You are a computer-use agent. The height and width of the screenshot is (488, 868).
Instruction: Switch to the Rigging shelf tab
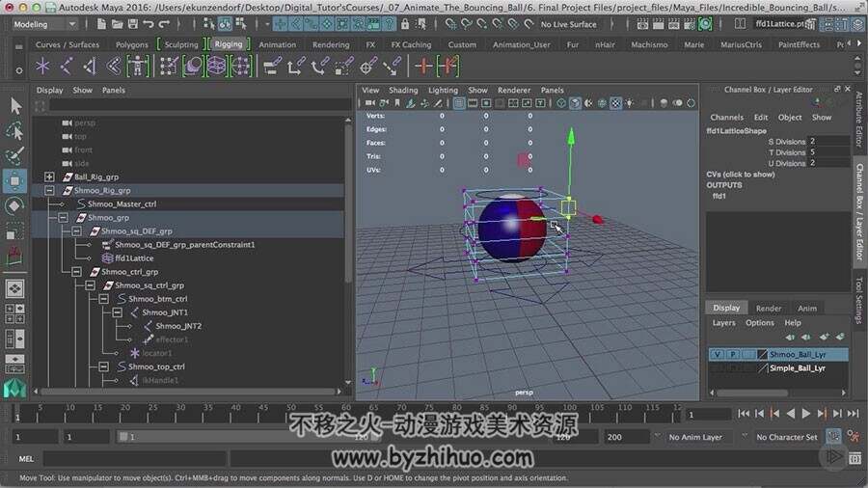point(229,43)
